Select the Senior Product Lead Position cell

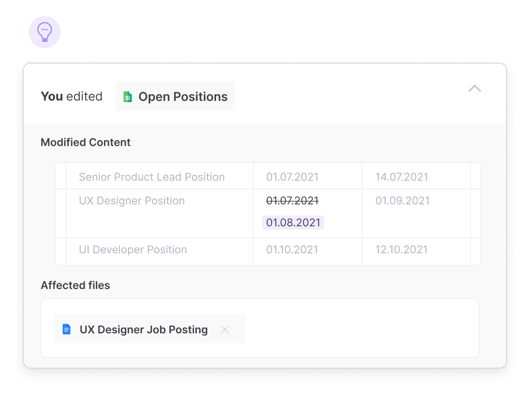tap(151, 177)
